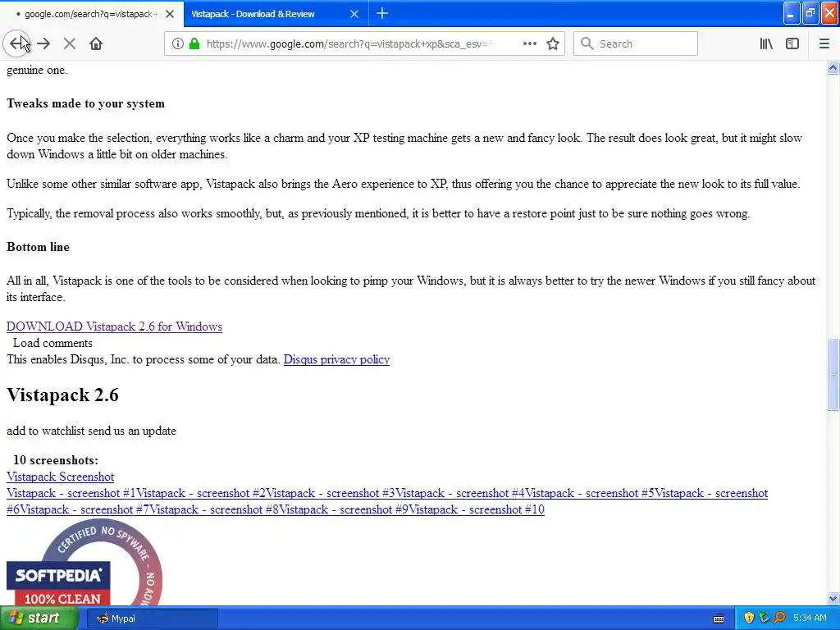Open the security shield tray icon
The width and height of the screenshot is (840, 630).
click(x=749, y=619)
